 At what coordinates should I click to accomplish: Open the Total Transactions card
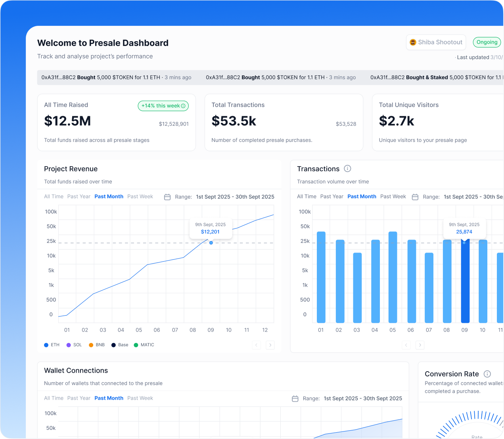[284, 123]
